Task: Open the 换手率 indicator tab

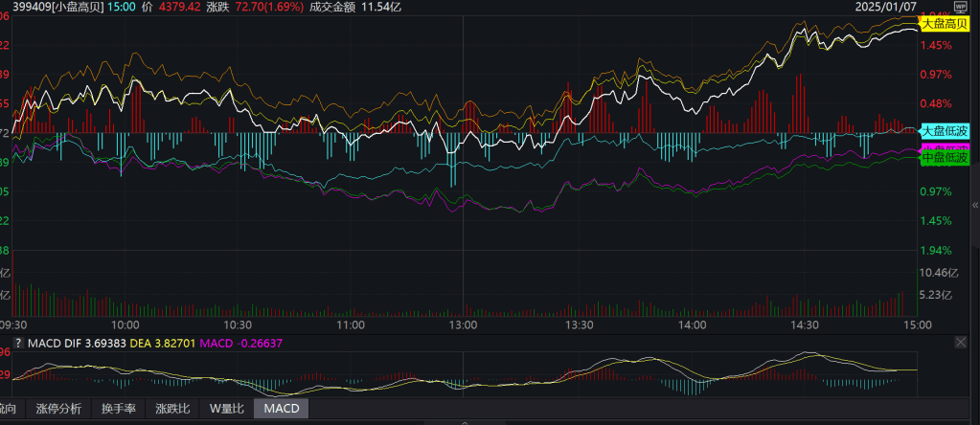Action: 120,409
